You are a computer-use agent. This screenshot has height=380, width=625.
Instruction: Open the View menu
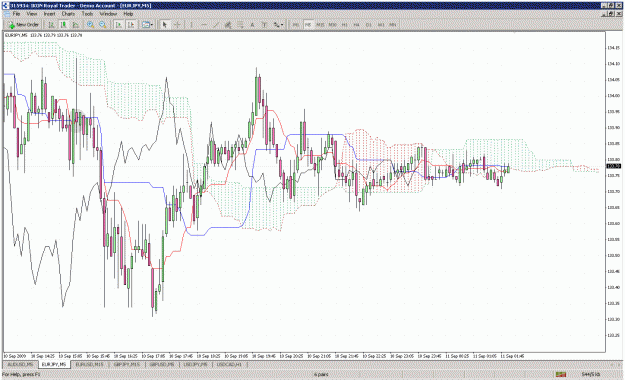click(x=32, y=14)
